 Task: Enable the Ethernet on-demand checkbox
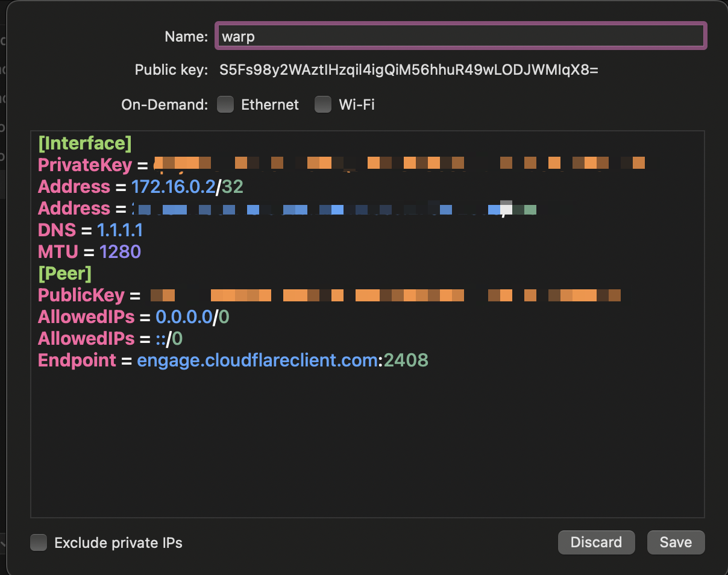pos(225,105)
